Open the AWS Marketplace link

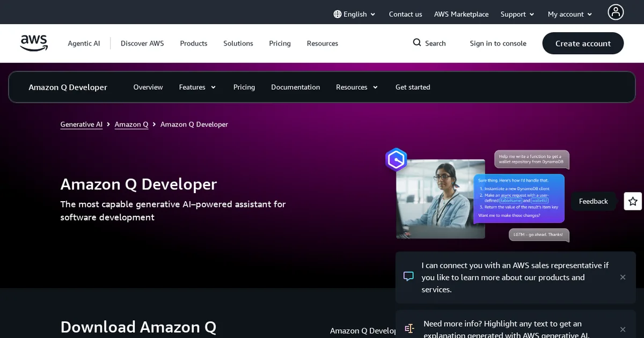(461, 14)
